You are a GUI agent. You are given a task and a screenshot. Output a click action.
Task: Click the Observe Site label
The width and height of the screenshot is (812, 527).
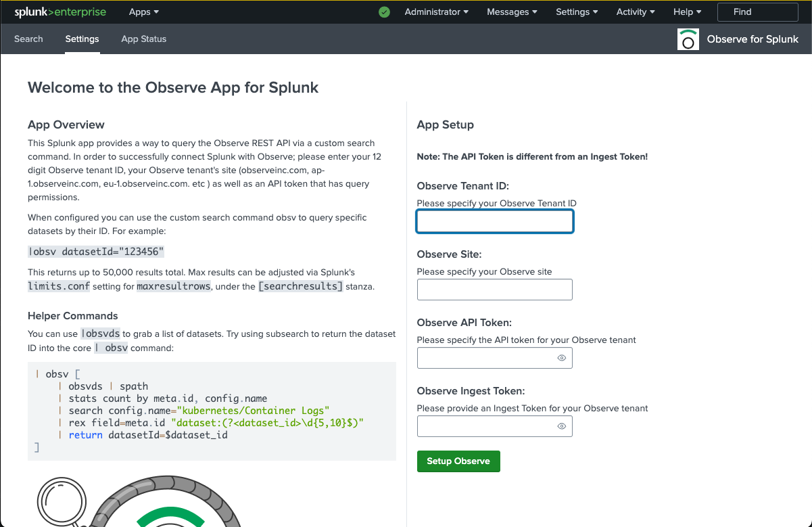[x=450, y=254]
